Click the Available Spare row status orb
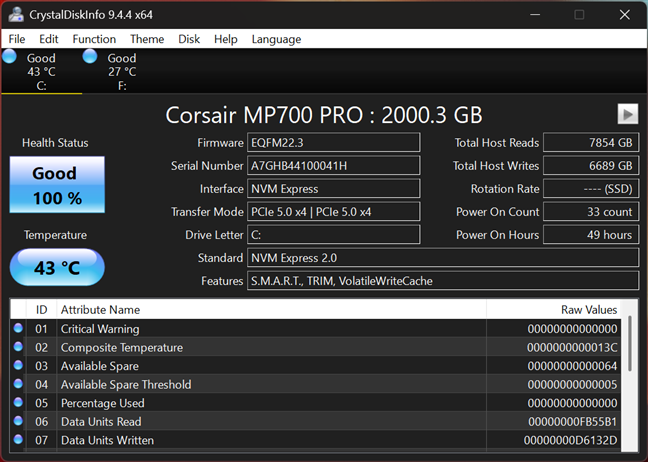 (x=18, y=365)
